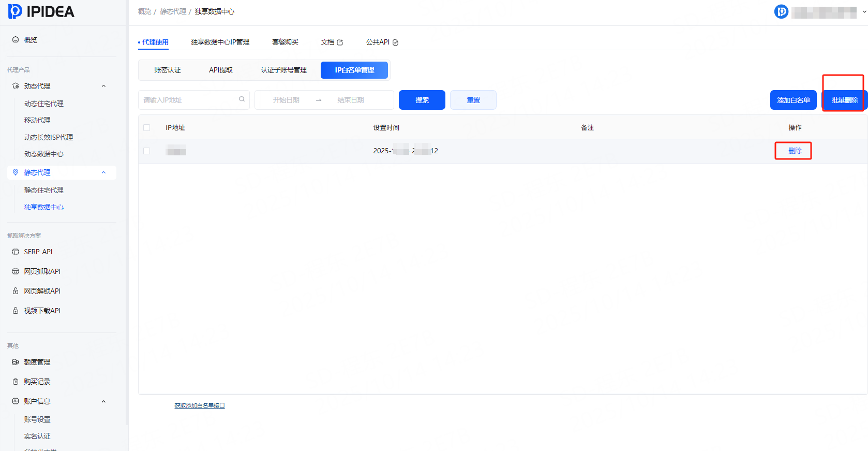Check the first IP row checkbox
This screenshot has width=868, height=451.
[147, 151]
